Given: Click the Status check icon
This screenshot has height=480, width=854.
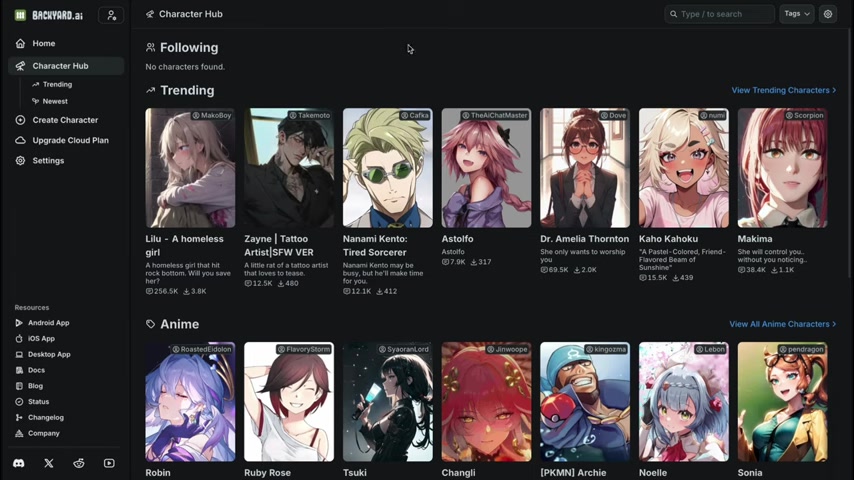Looking at the screenshot, I should click(x=19, y=402).
